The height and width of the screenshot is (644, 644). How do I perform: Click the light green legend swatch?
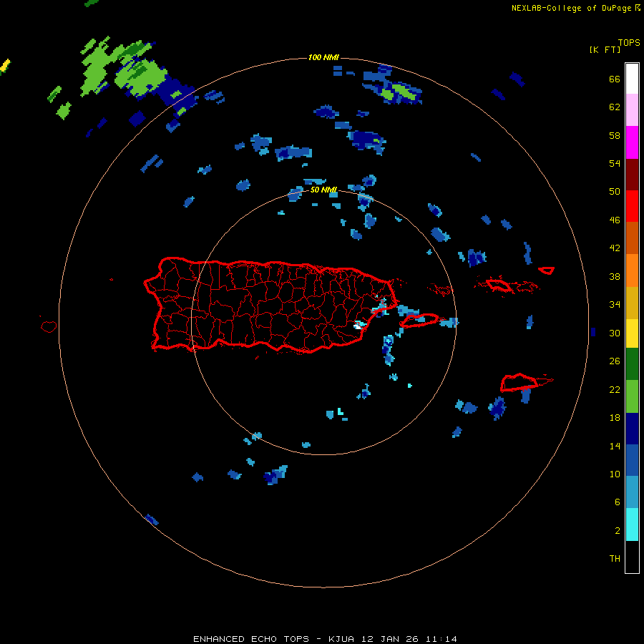pyautogui.click(x=632, y=396)
